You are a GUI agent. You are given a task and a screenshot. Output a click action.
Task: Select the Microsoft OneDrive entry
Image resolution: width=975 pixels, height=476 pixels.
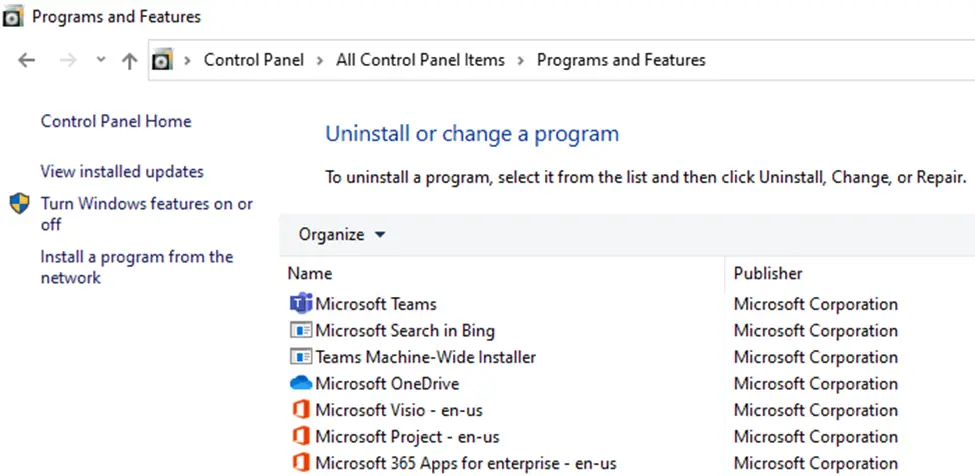[387, 383]
